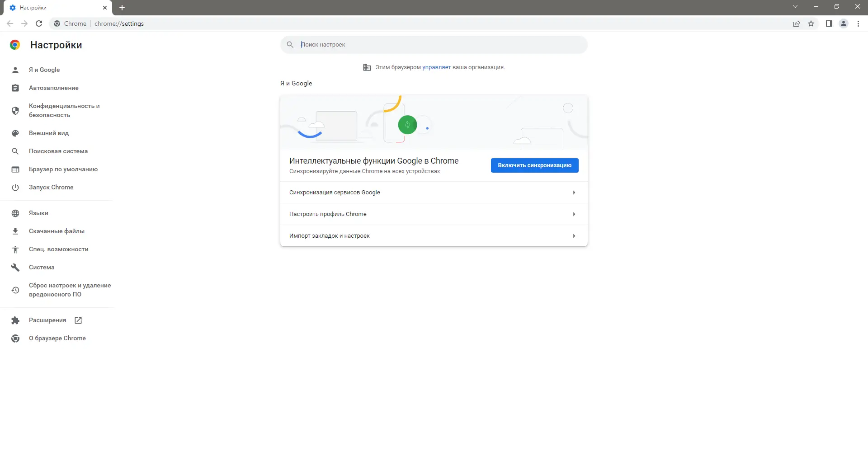Screen dimensions: 868x470
Task: Click the globe icon for Языки
Action: pos(15,213)
